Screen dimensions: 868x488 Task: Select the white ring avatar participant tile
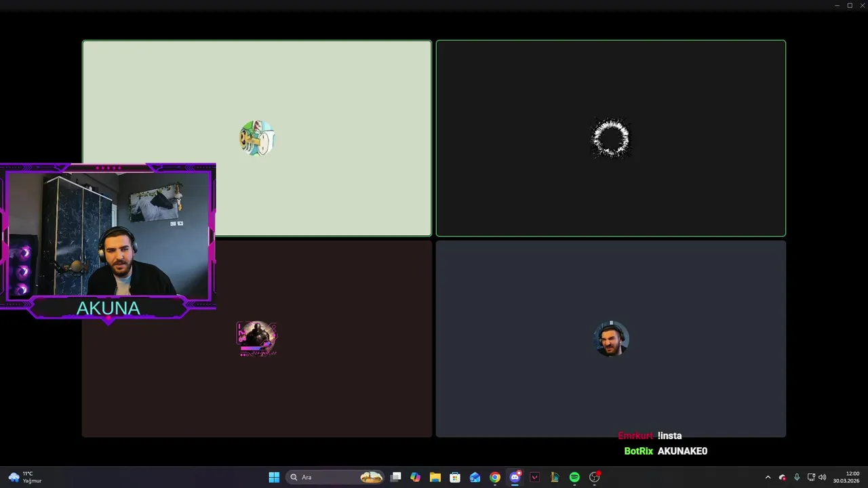point(611,138)
